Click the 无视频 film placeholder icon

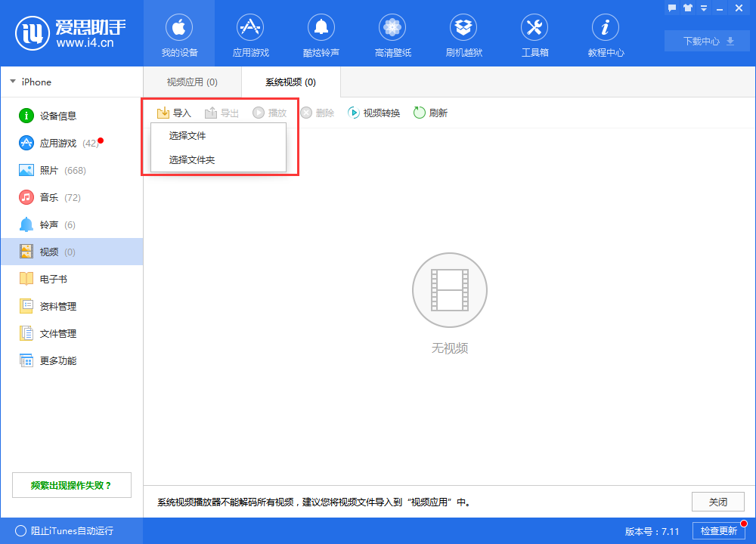[x=449, y=290]
